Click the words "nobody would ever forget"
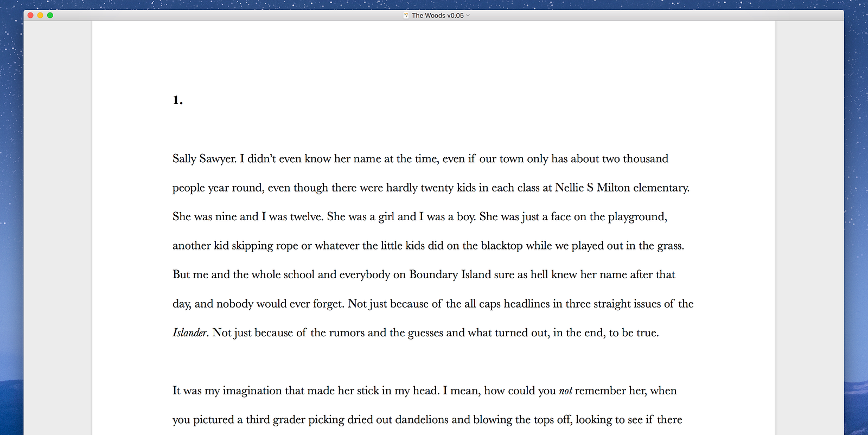868x435 pixels. [x=279, y=304]
